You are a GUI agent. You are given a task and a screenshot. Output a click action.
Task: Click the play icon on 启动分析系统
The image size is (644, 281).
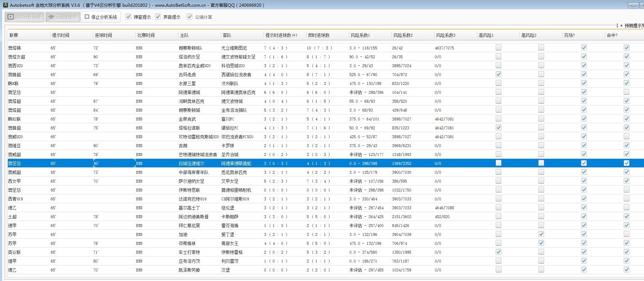pos(11,17)
